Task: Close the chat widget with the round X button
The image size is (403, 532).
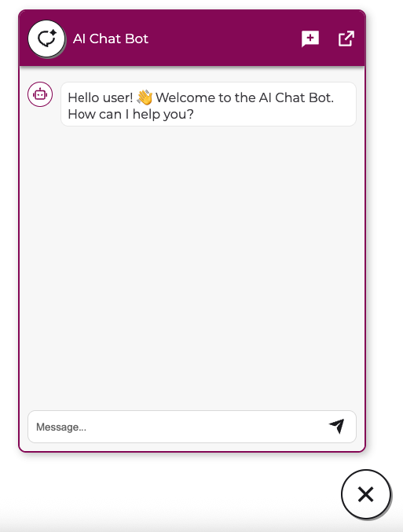Action: click(x=366, y=494)
